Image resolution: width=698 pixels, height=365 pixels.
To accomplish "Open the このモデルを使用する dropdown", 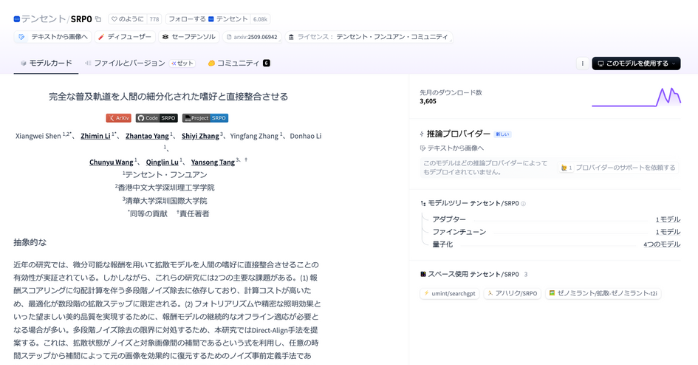I will [636, 63].
